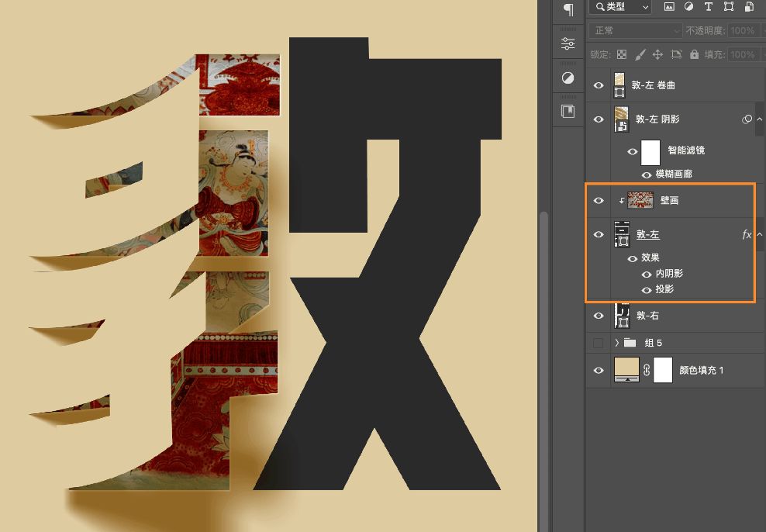Screen dimensions: 766x532
Task: Lock image pixels brush icon
Action: 640,54
